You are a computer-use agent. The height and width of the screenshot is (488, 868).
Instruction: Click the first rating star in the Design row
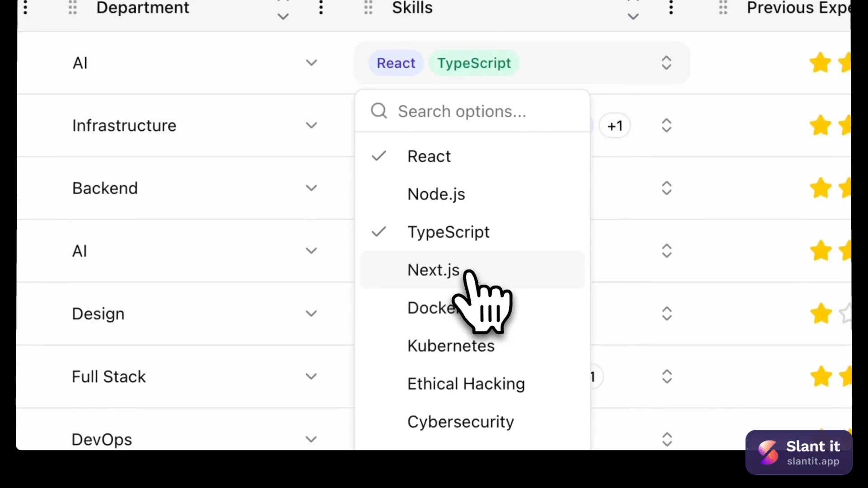point(821,314)
